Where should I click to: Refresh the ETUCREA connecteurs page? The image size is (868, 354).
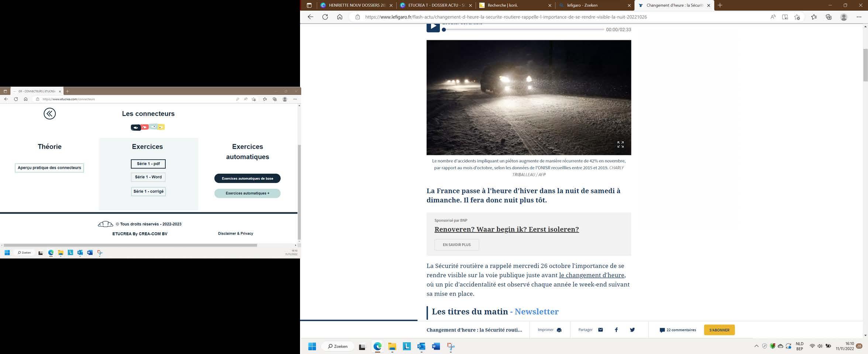tap(16, 99)
